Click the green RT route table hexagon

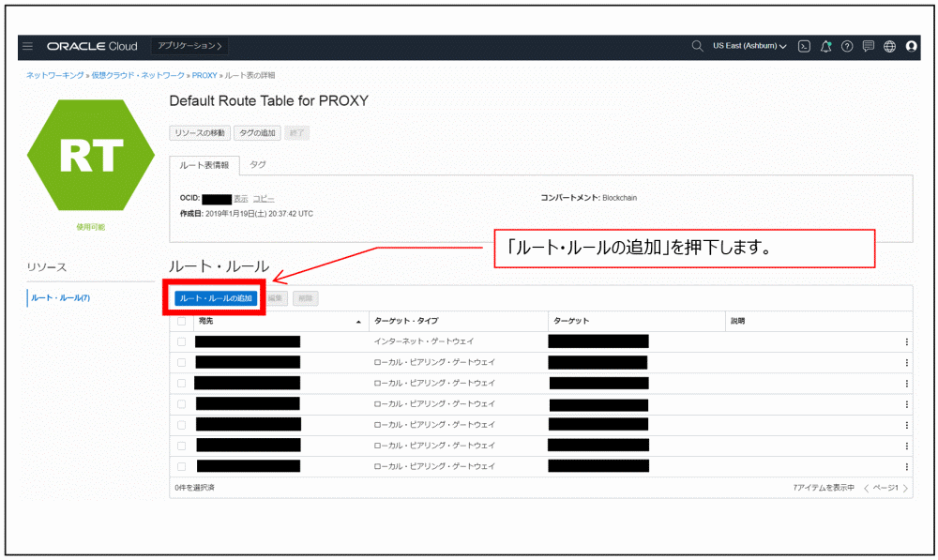(91, 155)
